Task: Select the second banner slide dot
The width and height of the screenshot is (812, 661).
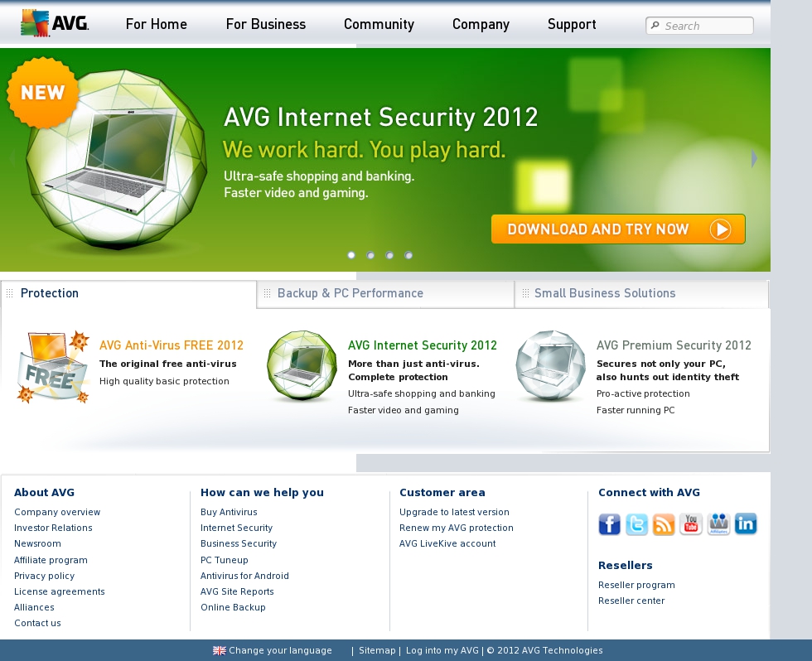Action: pyautogui.click(x=370, y=255)
